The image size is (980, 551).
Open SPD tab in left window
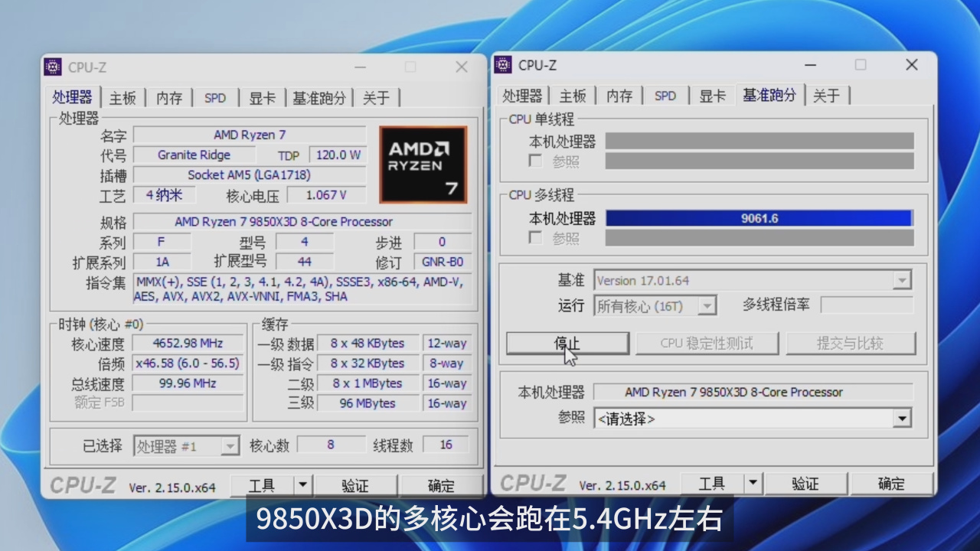tap(215, 98)
